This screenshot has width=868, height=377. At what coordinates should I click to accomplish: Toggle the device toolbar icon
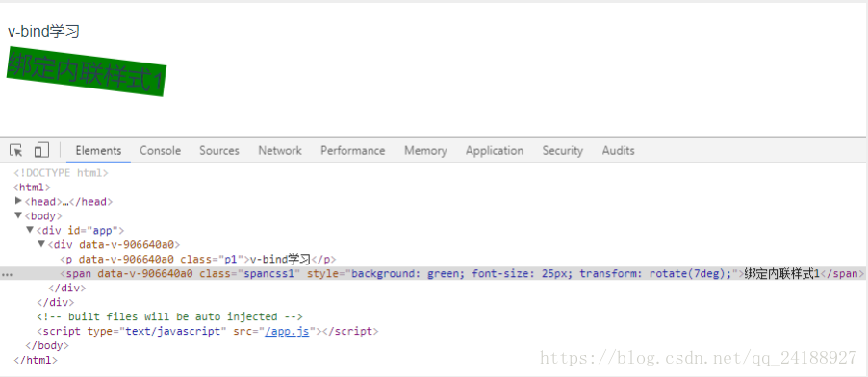click(41, 150)
